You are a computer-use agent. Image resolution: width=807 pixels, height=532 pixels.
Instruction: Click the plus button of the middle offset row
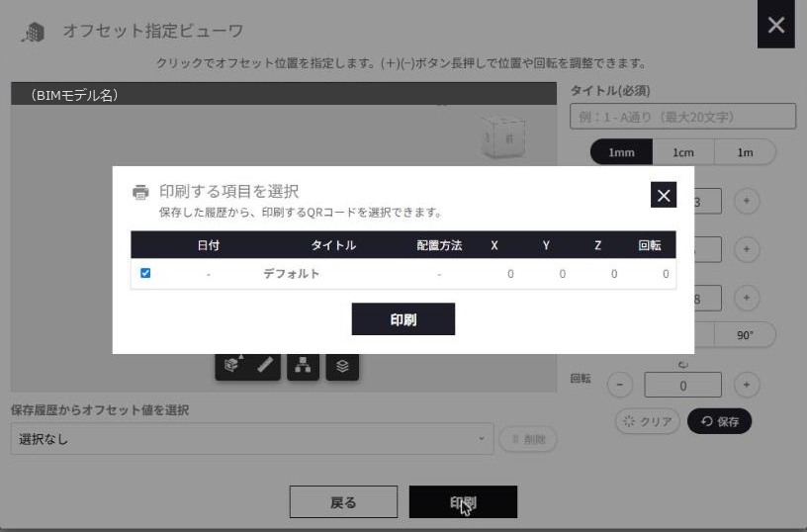747,249
